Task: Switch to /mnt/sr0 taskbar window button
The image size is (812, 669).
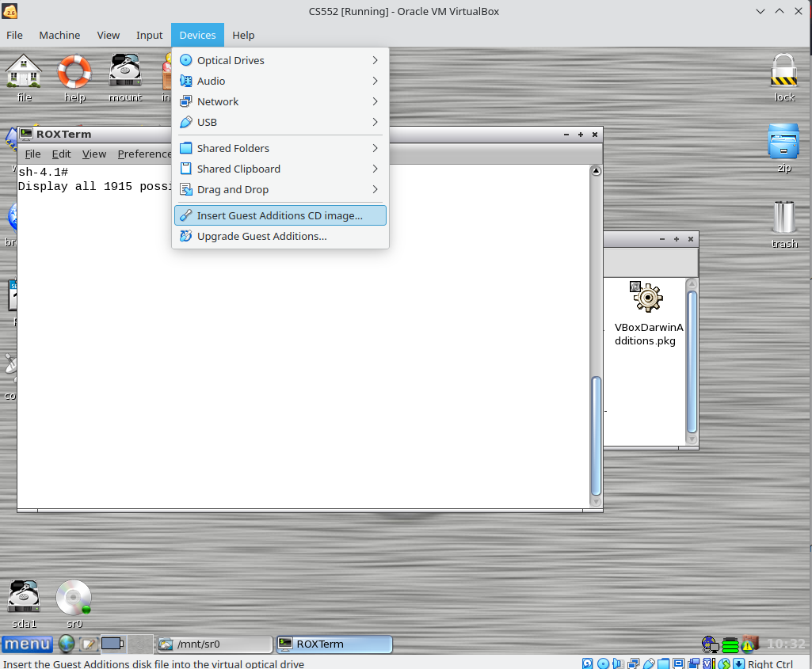Action: (214, 644)
